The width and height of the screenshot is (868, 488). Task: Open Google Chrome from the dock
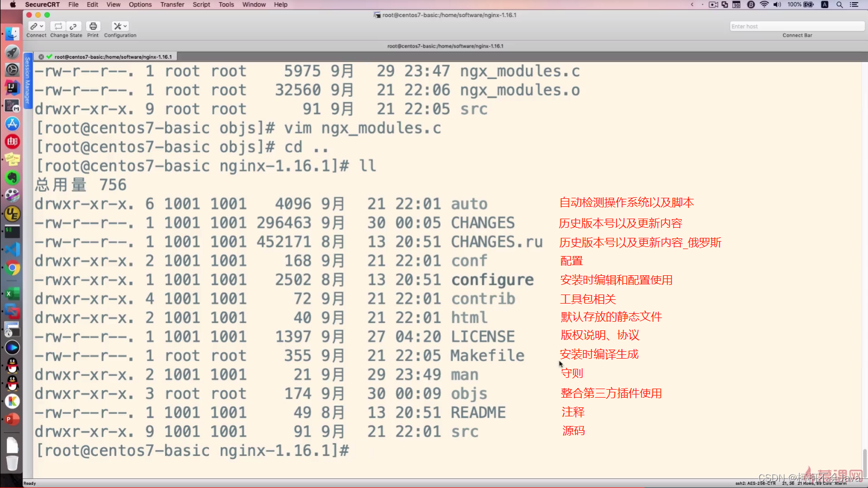point(12,268)
